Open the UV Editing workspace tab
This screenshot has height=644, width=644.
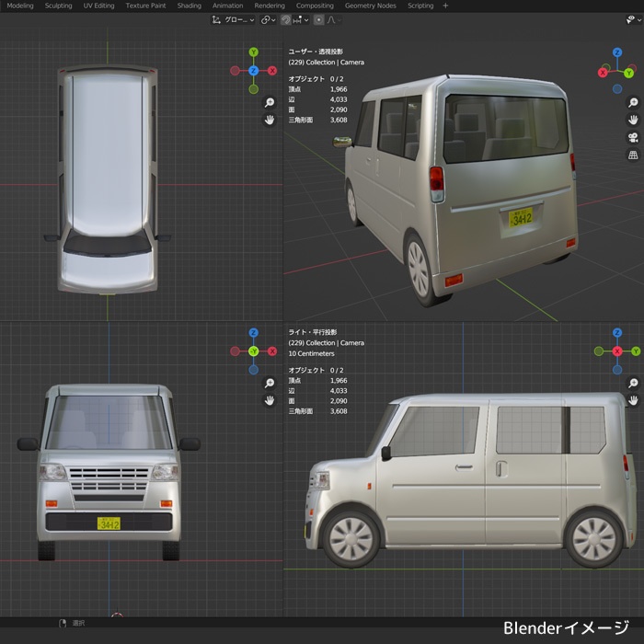tap(98, 6)
